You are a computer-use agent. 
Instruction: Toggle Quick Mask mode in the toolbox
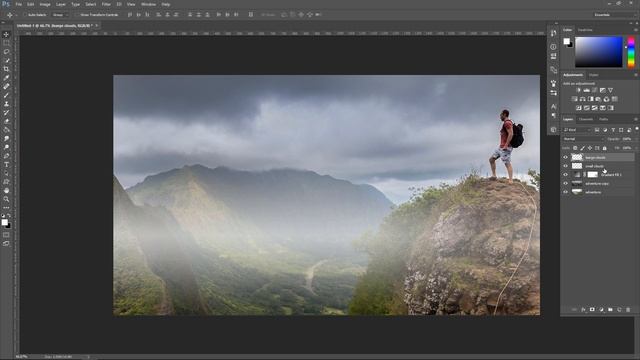point(6,235)
